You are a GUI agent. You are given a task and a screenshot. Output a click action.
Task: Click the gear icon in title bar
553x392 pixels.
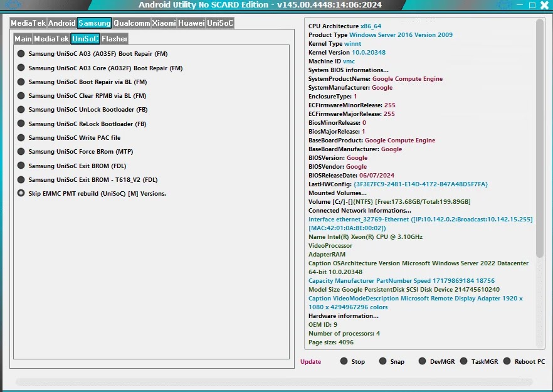(x=503, y=4)
